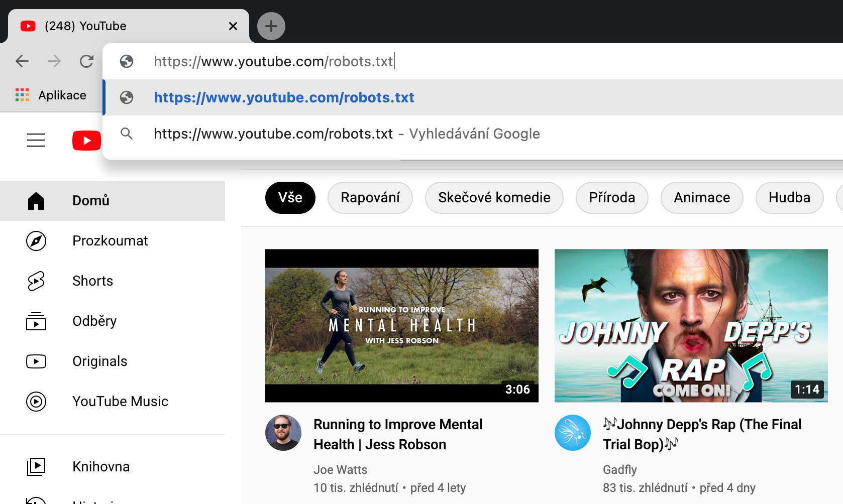Play the Running to Improve Mental Health thumbnail
843x504 pixels.
(x=402, y=326)
